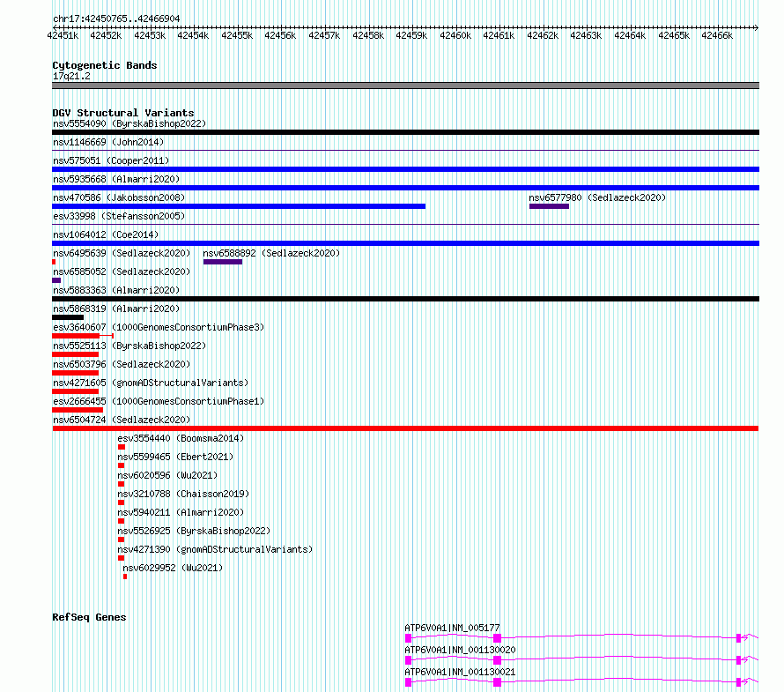
Task: Open nsv5935668 (Almarri2020) variant details
Action: [x=116, y=179]
